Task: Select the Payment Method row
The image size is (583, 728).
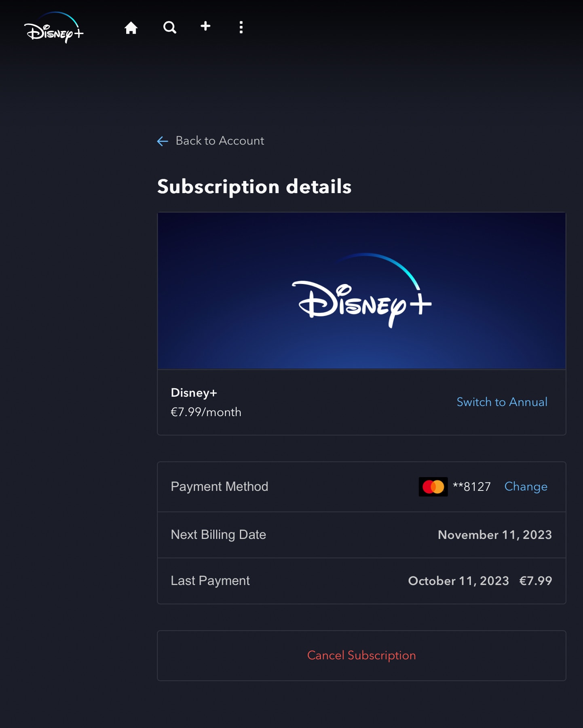Action: (x=361, y=487)
